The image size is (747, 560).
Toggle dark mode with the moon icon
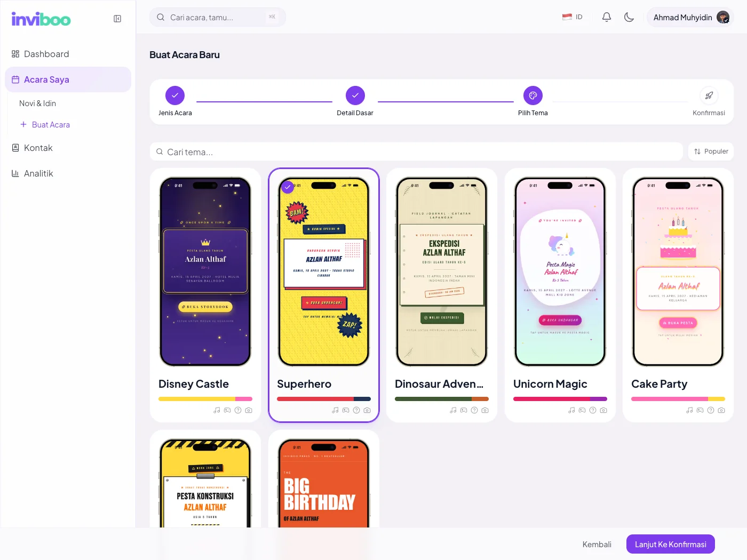[629, 17]
